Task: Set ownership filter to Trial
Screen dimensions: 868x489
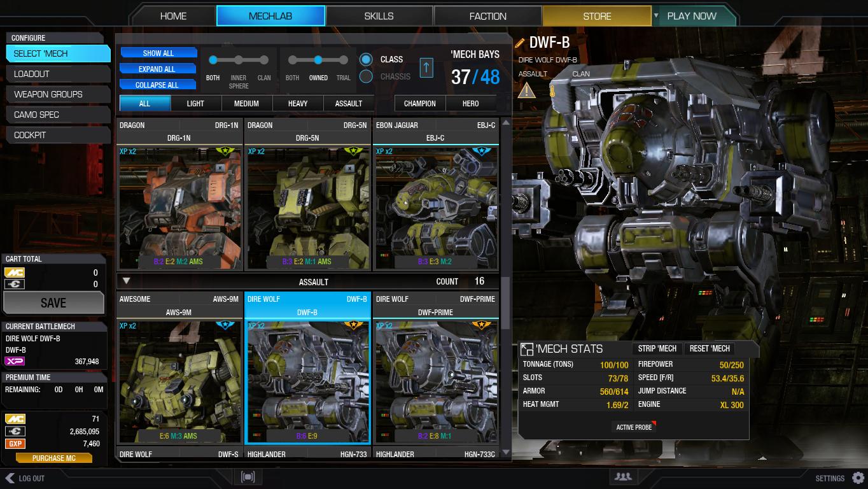Action: click(343, 60)
